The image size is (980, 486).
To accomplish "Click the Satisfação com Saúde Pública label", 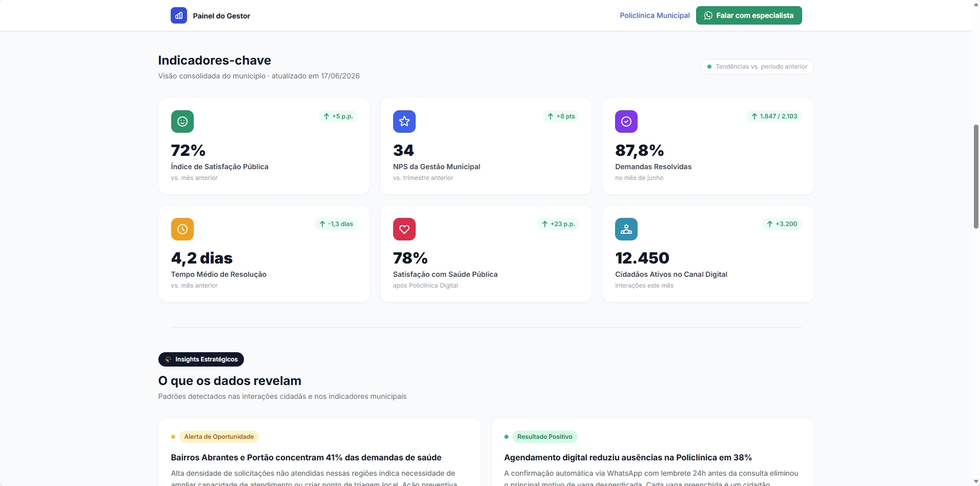I will (445, 274).
